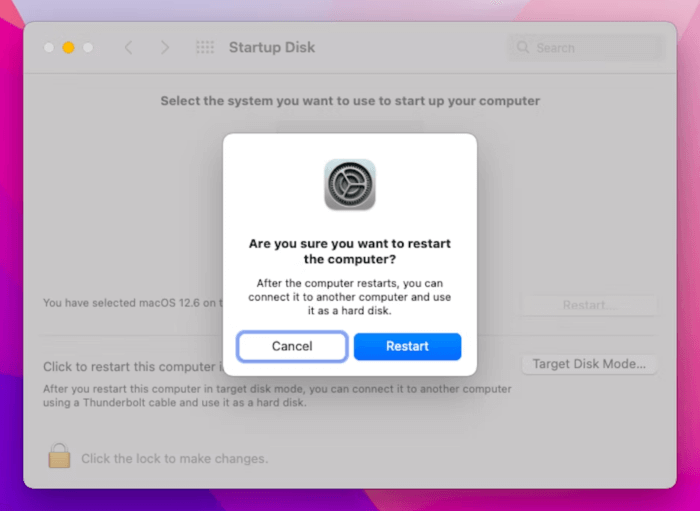Click the Restart button in the dialog

407,346
